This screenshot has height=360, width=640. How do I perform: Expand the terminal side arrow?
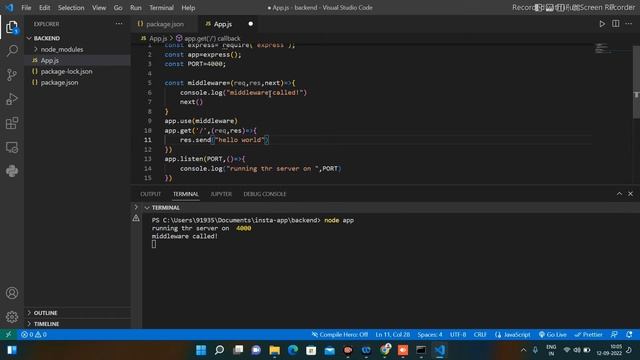(x=136, y=207)
